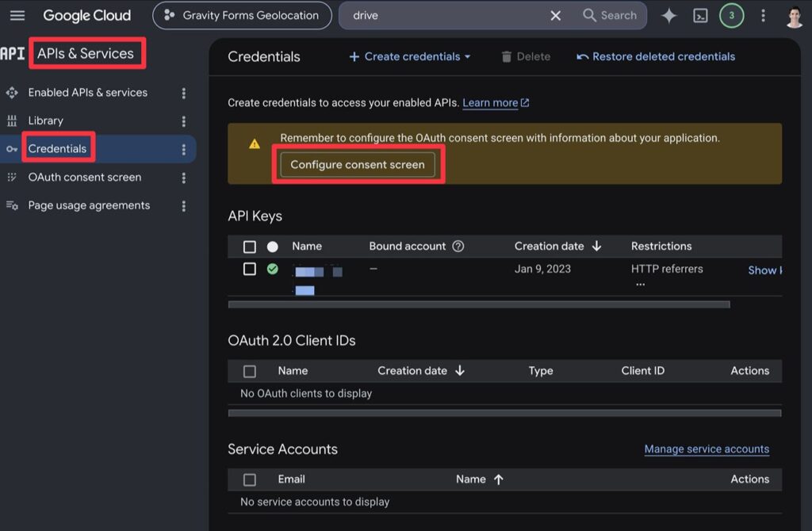Sort API keys by Creation date
The width and height of the screenshot is (812, 531).
[557, 246]
